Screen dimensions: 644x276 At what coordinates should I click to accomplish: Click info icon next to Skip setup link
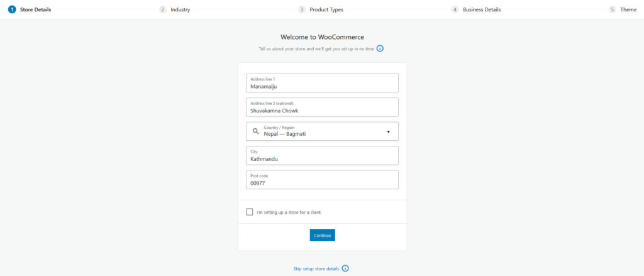coord(345,268)
